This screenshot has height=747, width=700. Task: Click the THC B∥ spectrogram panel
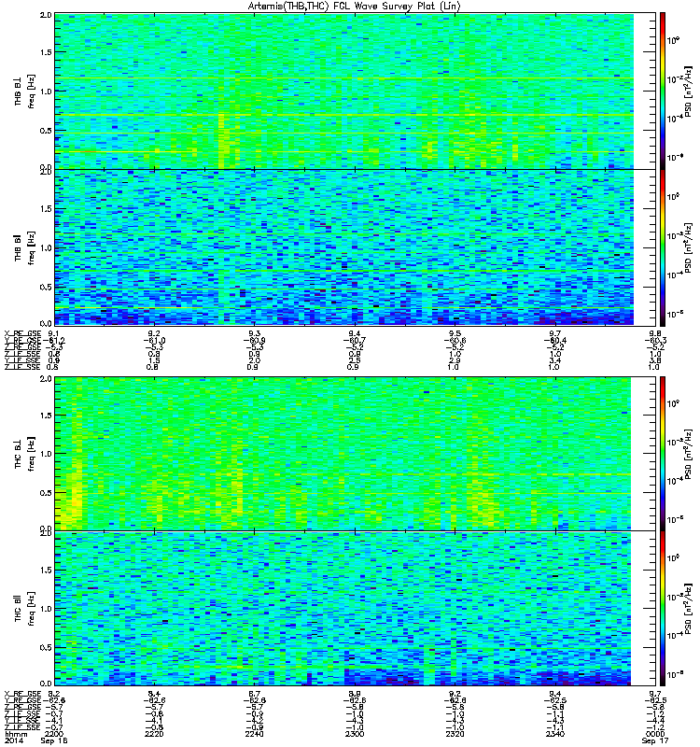point(343,609)
